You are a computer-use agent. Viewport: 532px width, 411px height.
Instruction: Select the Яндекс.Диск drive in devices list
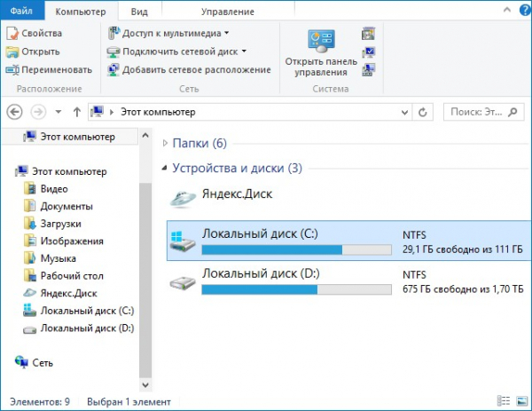tap(221, 197)
